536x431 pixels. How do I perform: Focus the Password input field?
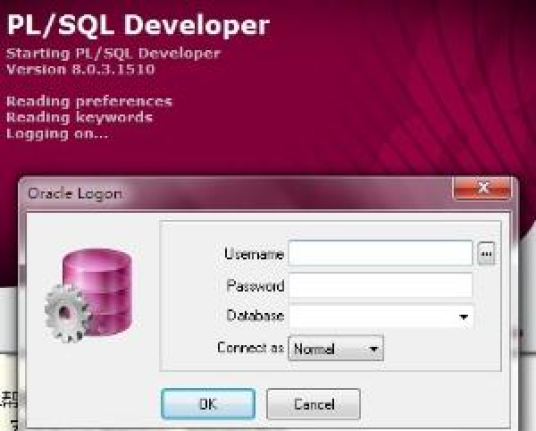pyautogui.click(x=380, y=285)
